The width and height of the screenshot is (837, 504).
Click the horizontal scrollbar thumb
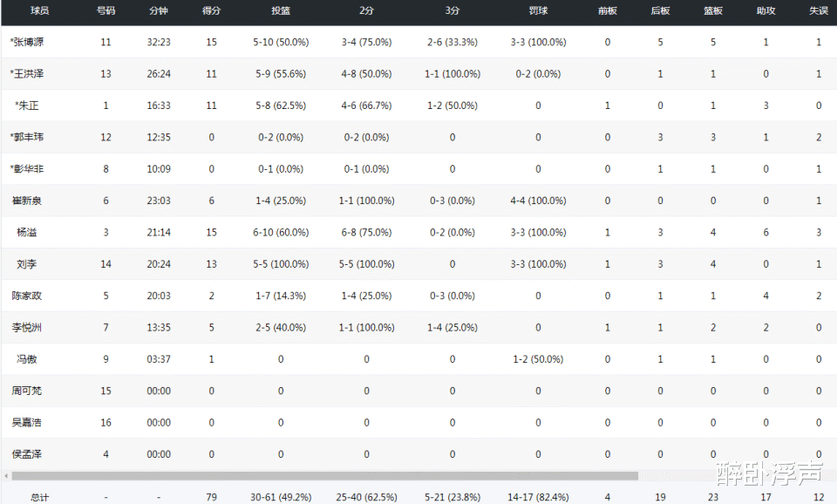click(324, 476)
